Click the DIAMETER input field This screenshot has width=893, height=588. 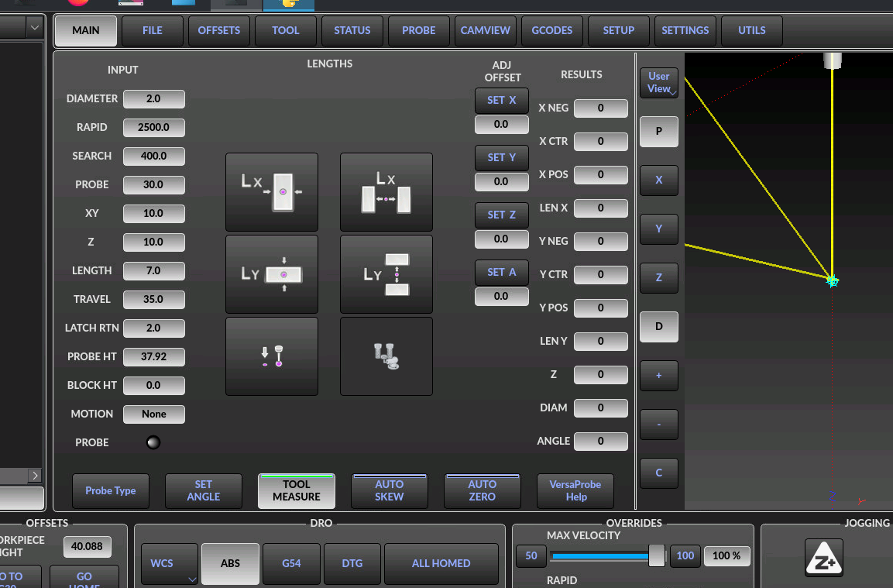[x=154, y=99]
